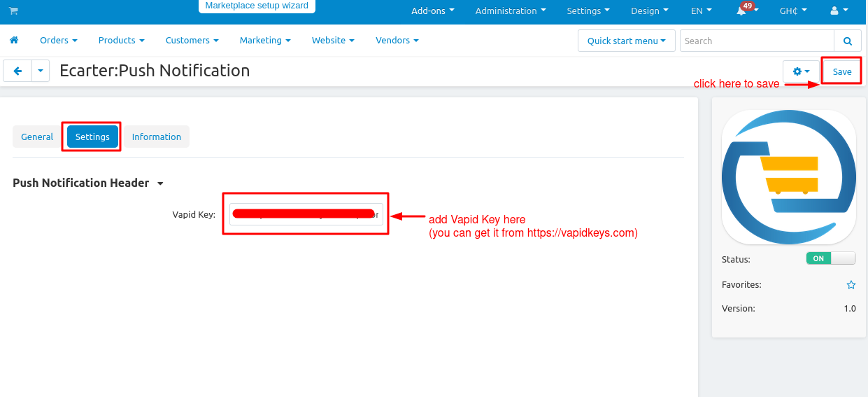Expand the Add-ons dropdown menu
The image size is (868, 397).
click(432, 11)
